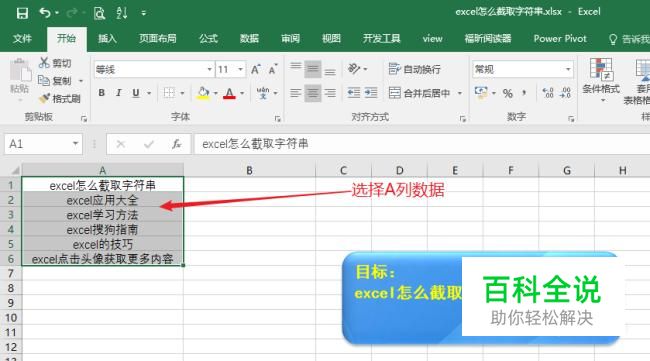Select column B header
Screen dimensions: 650x361
249,170
